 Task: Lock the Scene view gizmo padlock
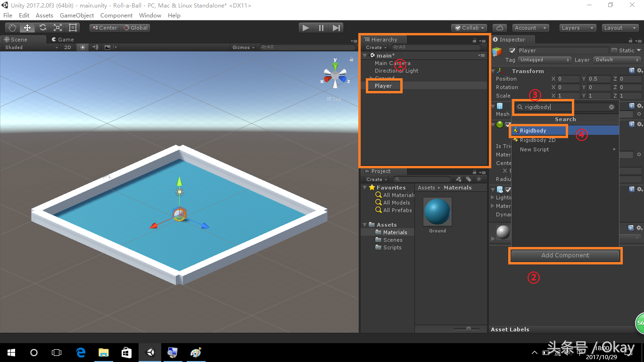click(351, 59)
